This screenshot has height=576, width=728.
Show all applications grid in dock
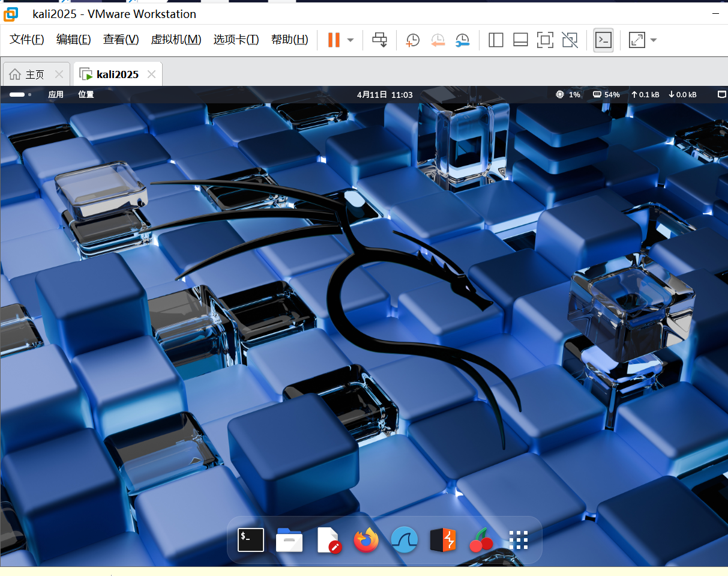[518, 540]
